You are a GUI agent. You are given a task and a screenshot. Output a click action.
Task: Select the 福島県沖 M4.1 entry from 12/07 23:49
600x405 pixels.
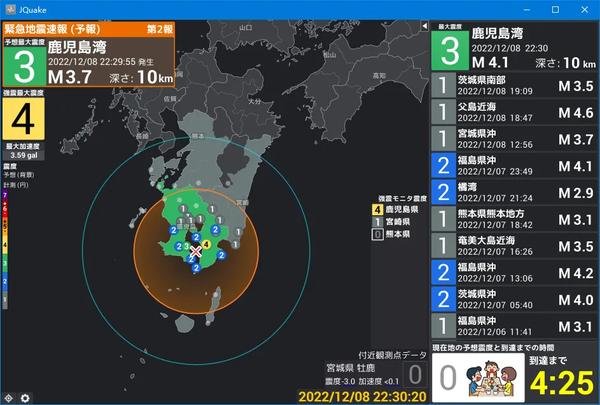coord(514,166)
